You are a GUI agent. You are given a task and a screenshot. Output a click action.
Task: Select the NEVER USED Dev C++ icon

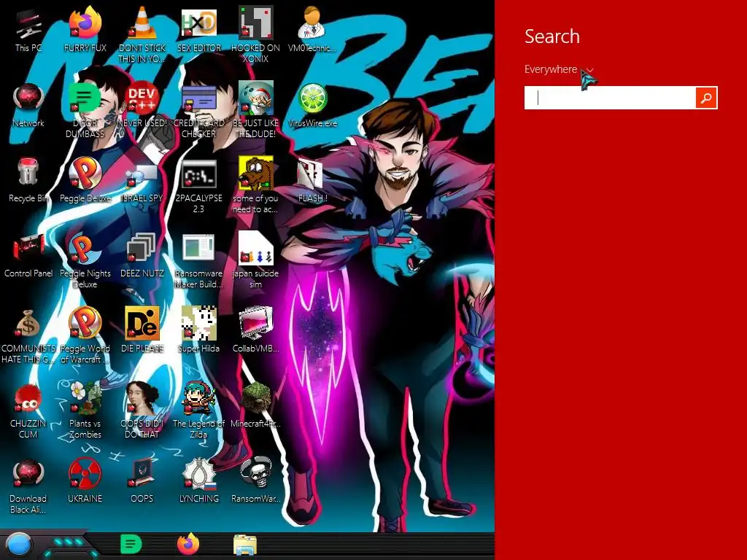click(142, 98)
